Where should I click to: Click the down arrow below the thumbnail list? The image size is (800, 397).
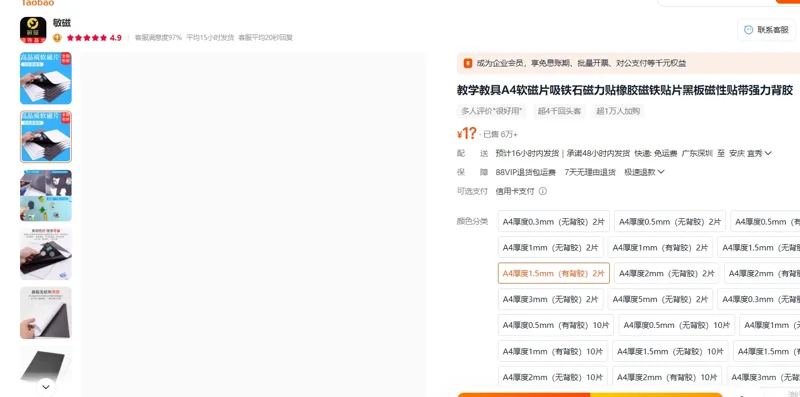pos(46,387)
